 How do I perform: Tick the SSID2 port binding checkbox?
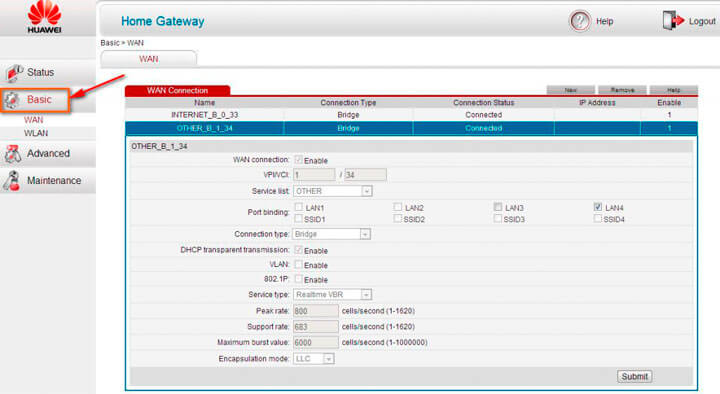coord(398,219)
